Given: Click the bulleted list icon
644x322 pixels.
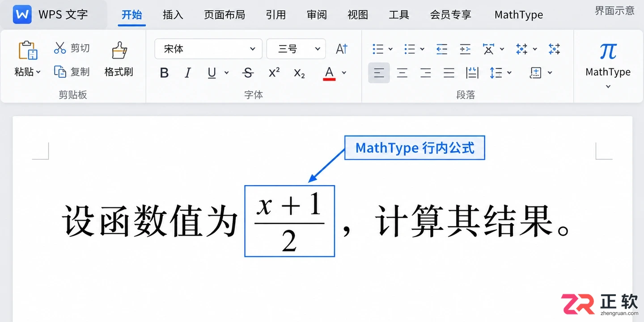Looking at the screenshot, I should (x=378, y=49).
